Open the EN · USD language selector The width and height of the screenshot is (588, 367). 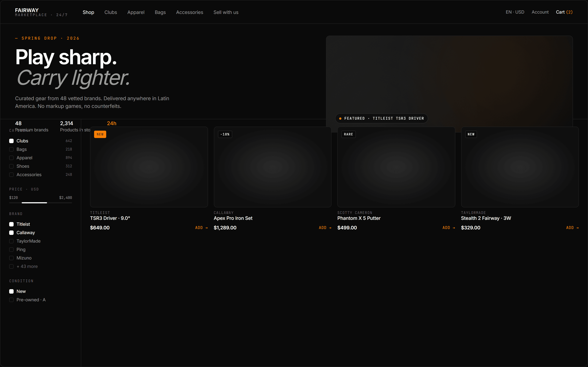515,12
